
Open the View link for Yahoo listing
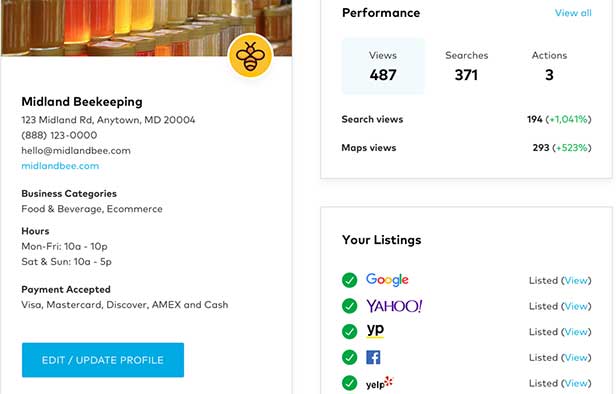click(576, 306)
